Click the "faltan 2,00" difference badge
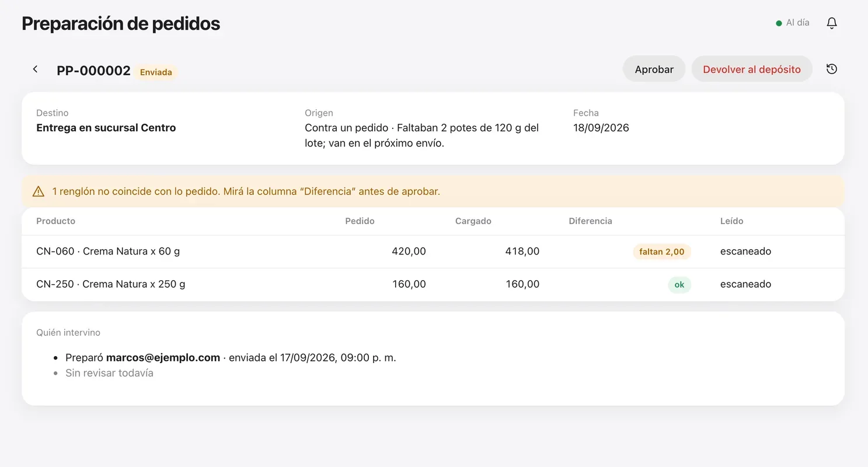Screen dimensions: 868x467 662,252
